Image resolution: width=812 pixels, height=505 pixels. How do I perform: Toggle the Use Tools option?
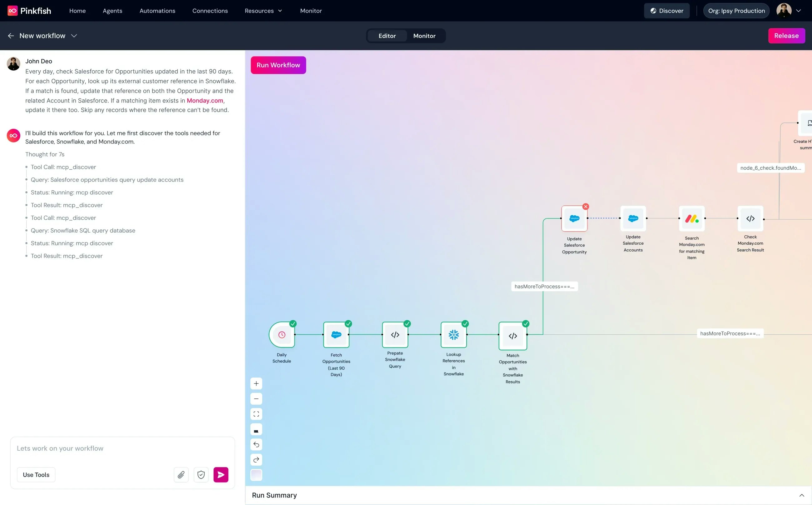[36, 474]
